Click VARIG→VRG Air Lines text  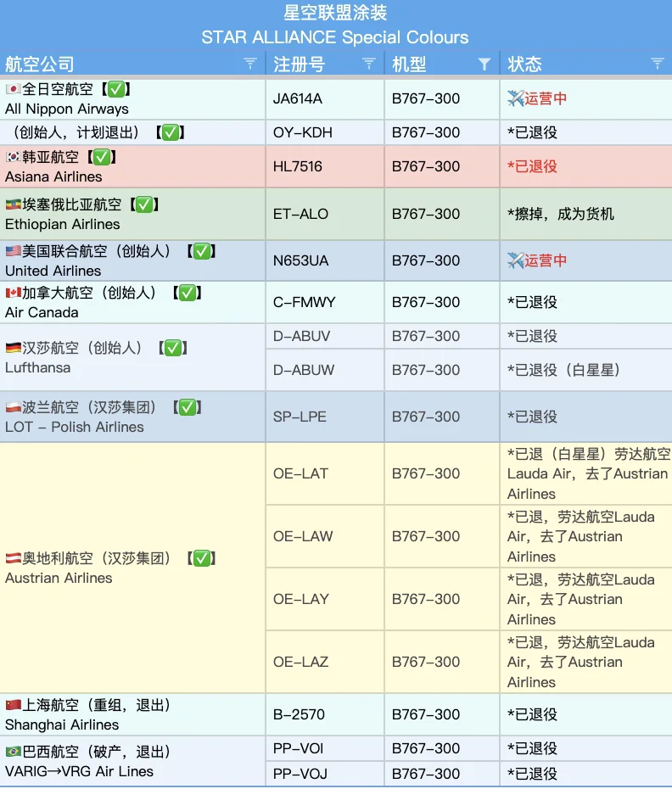click(x=79, y=771)
